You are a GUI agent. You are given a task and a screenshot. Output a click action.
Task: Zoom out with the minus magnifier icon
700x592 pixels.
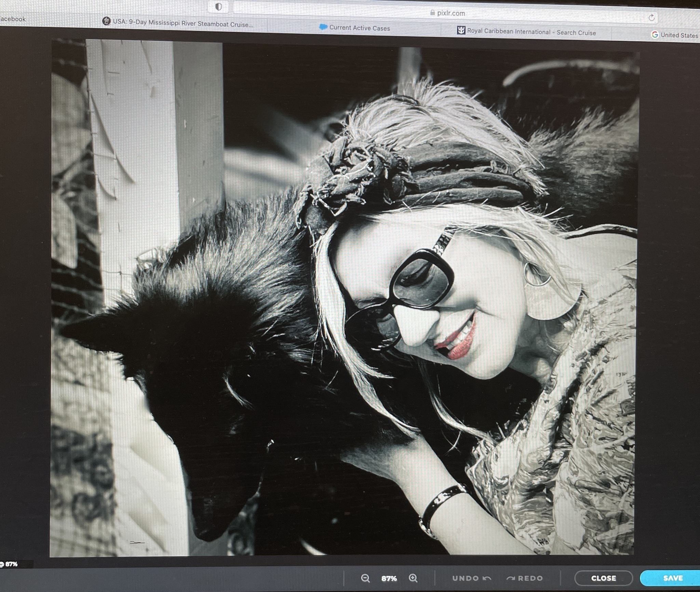[365, 578]
